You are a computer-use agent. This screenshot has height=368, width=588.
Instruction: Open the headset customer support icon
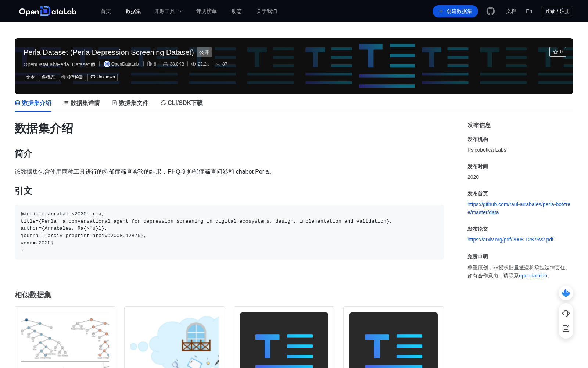(x=566, y=313)
